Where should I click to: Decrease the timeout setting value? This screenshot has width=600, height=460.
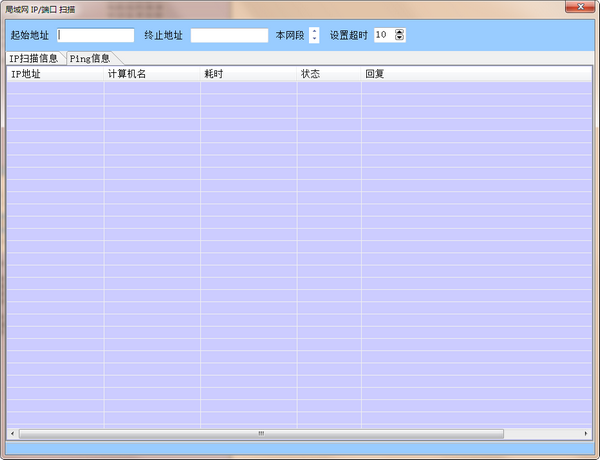pyautogui.click(x=399, y=38)
